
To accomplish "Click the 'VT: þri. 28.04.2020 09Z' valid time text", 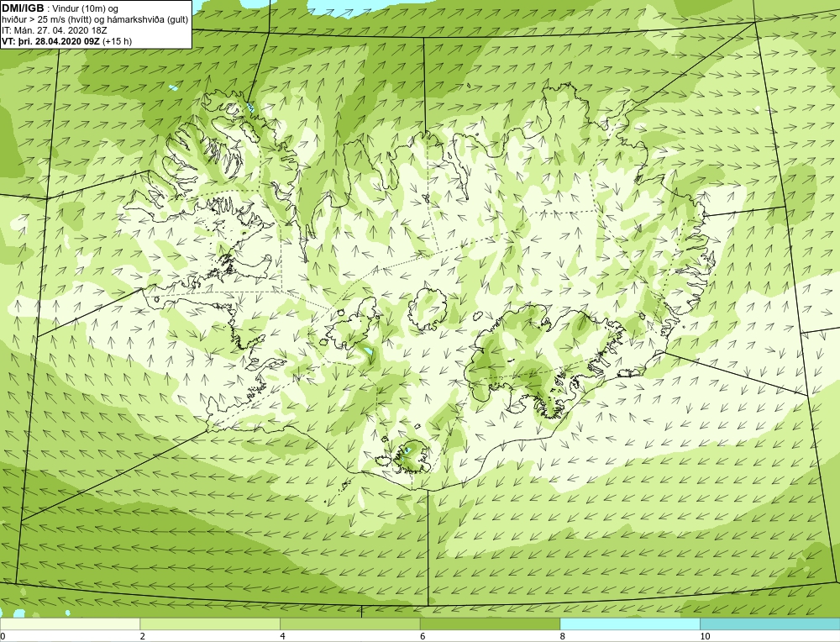I will pyautogui.click(x=50, y=40).
